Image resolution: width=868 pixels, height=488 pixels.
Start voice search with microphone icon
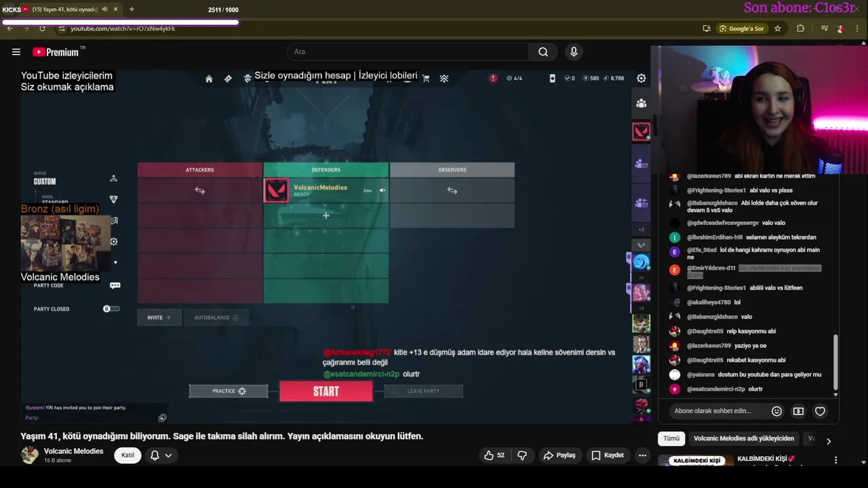point(574,52)
